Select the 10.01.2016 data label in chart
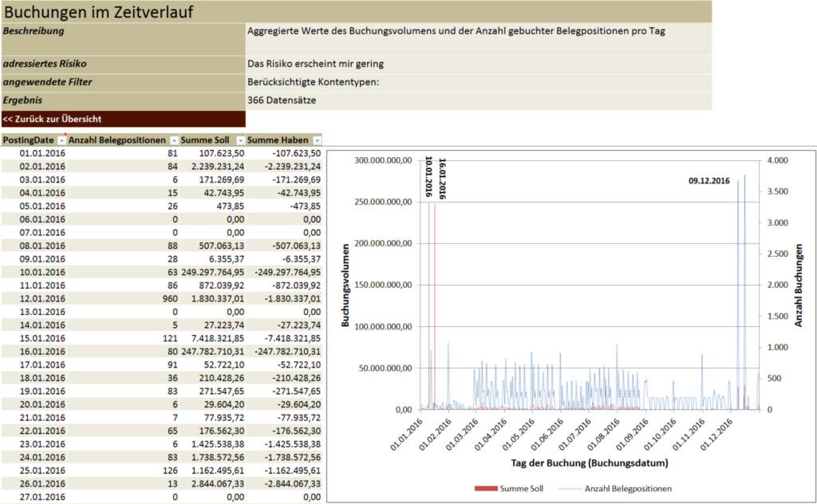Screen dimensions: 817x504 click(428, 177)
